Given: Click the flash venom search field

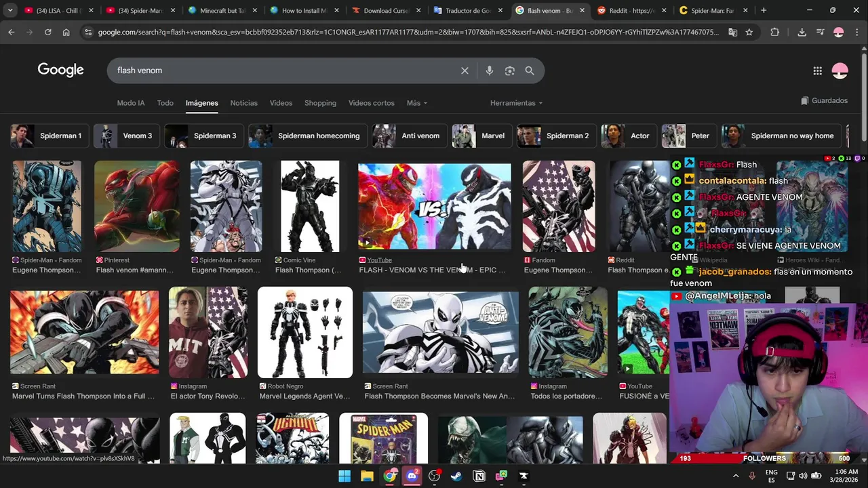Looking at the screenshot, I should 285,70.
